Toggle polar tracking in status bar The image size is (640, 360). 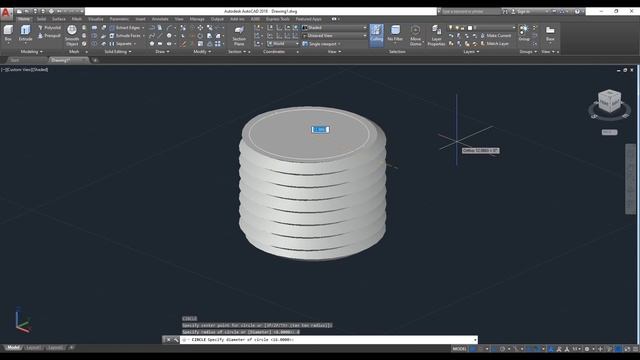point(502,349)
